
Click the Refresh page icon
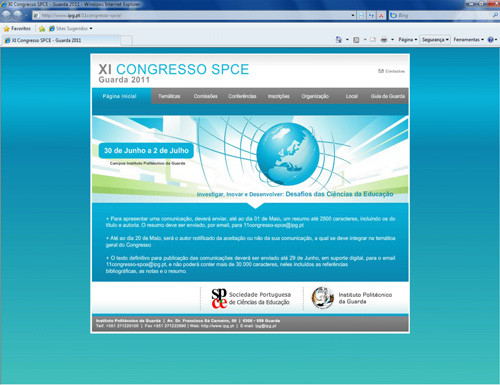point(371,15)
